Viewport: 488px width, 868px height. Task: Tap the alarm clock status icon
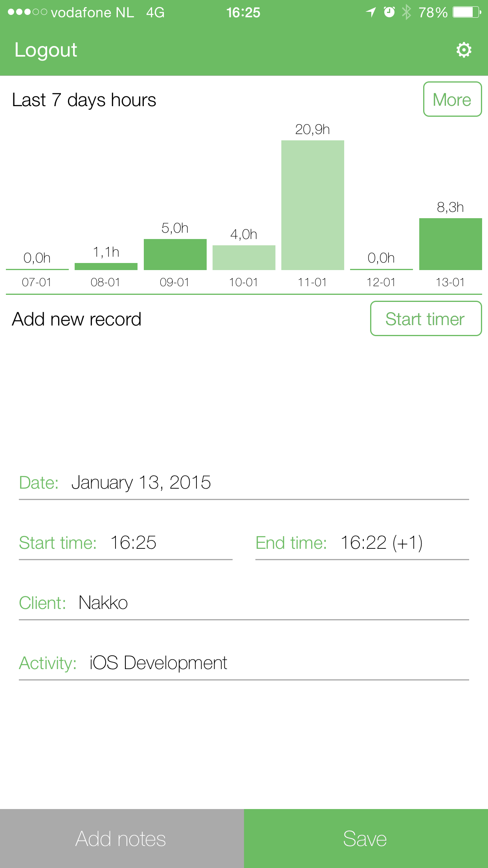[x=389, y=12]
